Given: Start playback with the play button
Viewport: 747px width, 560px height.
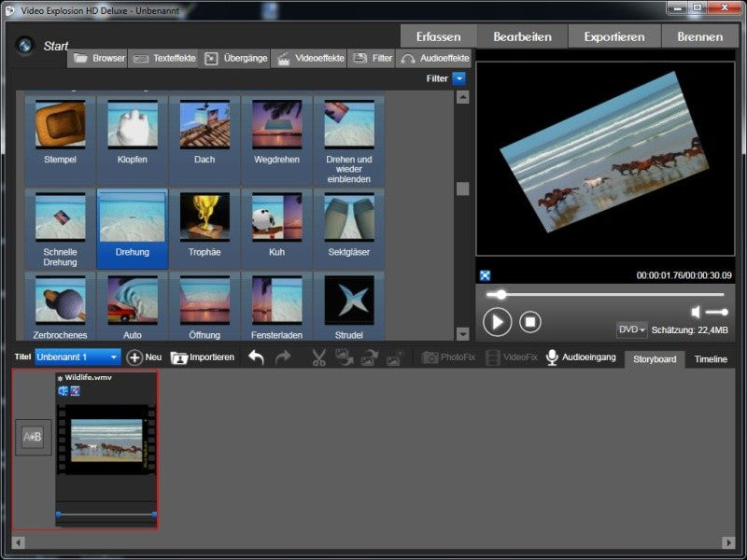Looking at the screenshot, I should click(497, 322).
